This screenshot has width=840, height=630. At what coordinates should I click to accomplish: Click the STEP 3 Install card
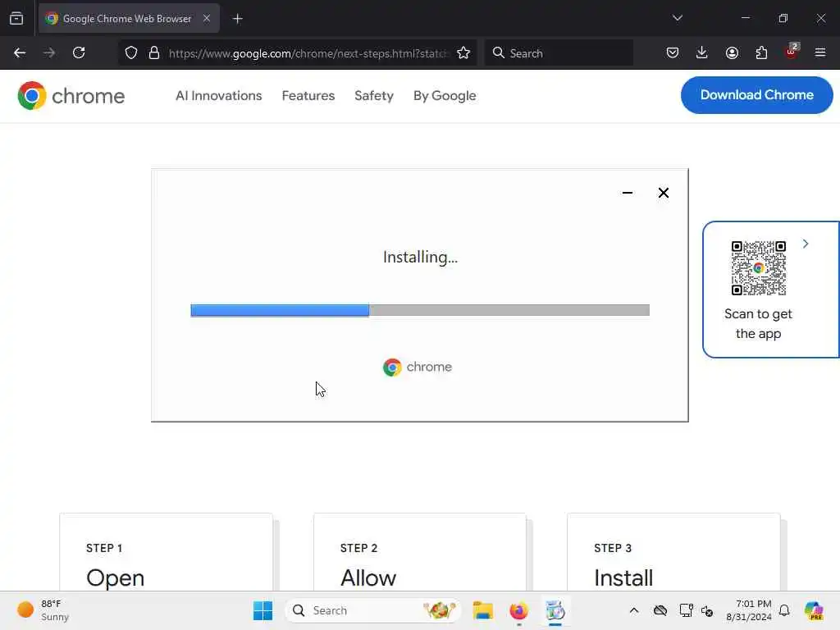(x=673, y=552)
